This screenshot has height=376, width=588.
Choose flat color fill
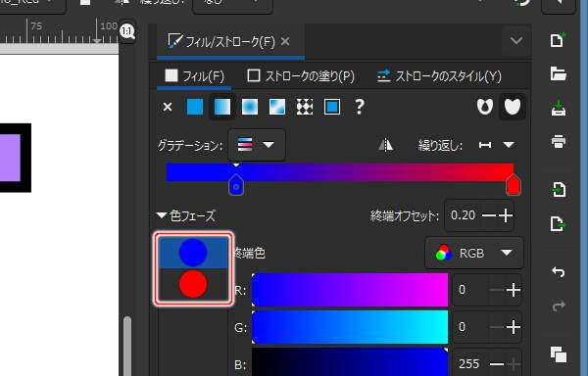(x=195, y=107)
